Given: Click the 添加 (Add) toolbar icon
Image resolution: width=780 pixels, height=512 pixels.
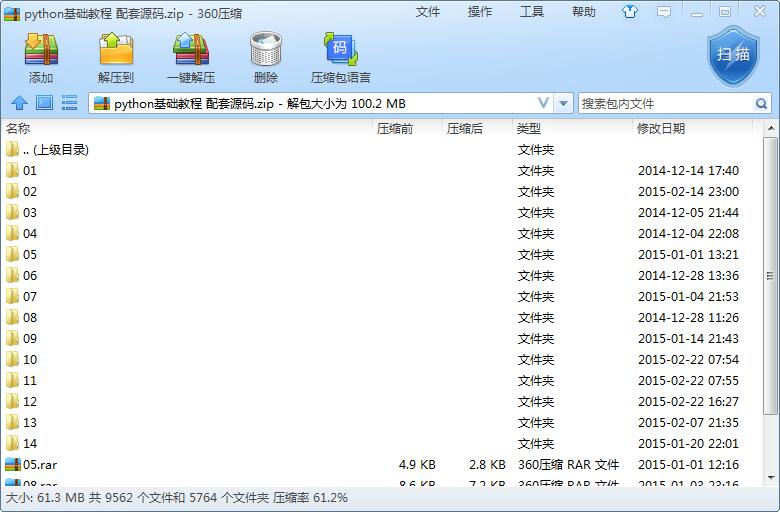Looking at the screenshot, I should pyautogui.click(x=41, y=49).
